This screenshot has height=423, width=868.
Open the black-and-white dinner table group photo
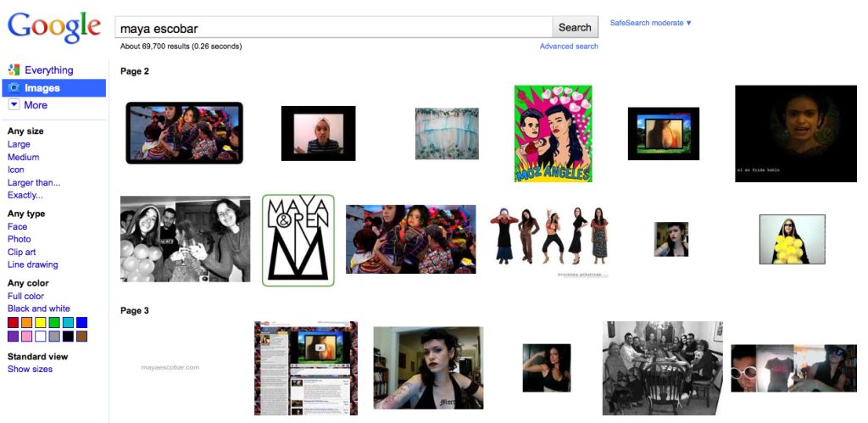tap(663, 368)
